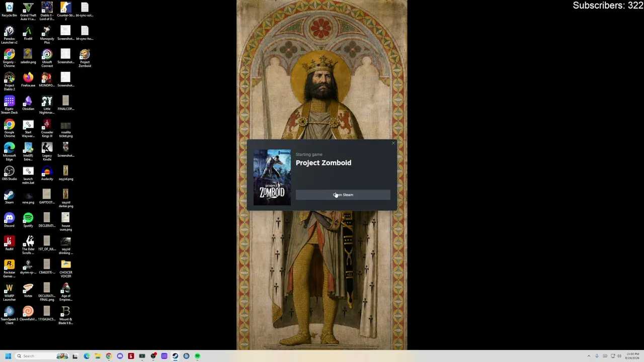Click the taskbar Search box
644x362 pixels.
point(42,356)
